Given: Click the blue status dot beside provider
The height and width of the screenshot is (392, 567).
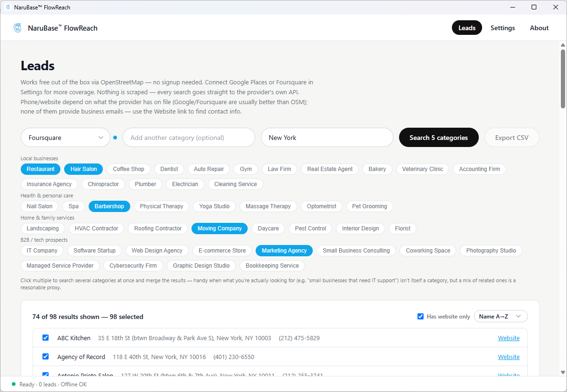Looking at the screenshot, I should [115, 138].
